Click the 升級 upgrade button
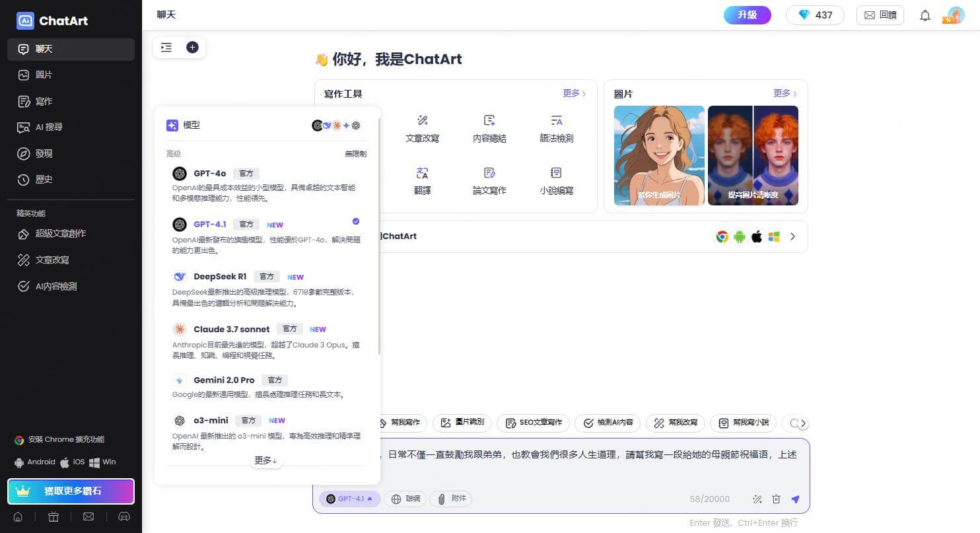Viewport: 980px width, 533px height. pos(747,15)
